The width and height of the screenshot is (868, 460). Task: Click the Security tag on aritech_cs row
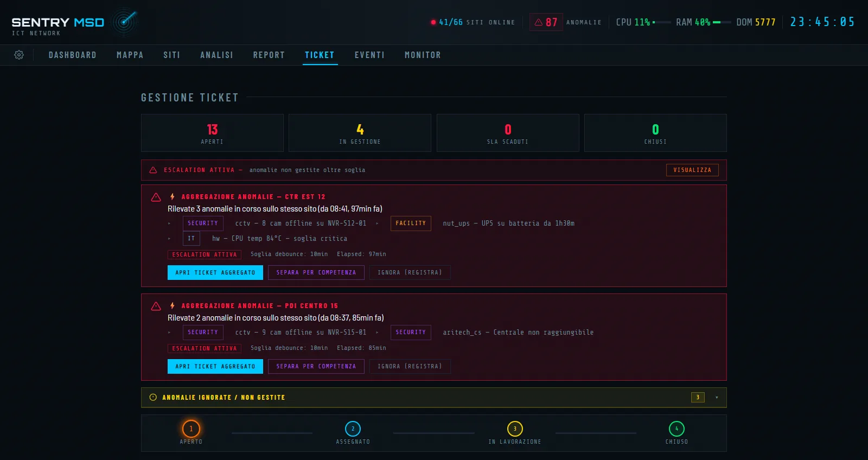pyautogui.click(x=411, y=333)
